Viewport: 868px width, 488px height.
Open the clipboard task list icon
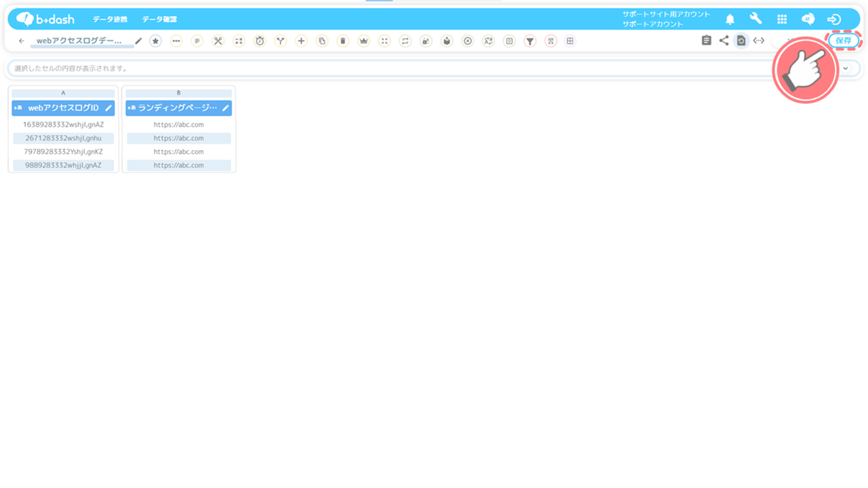706,40
